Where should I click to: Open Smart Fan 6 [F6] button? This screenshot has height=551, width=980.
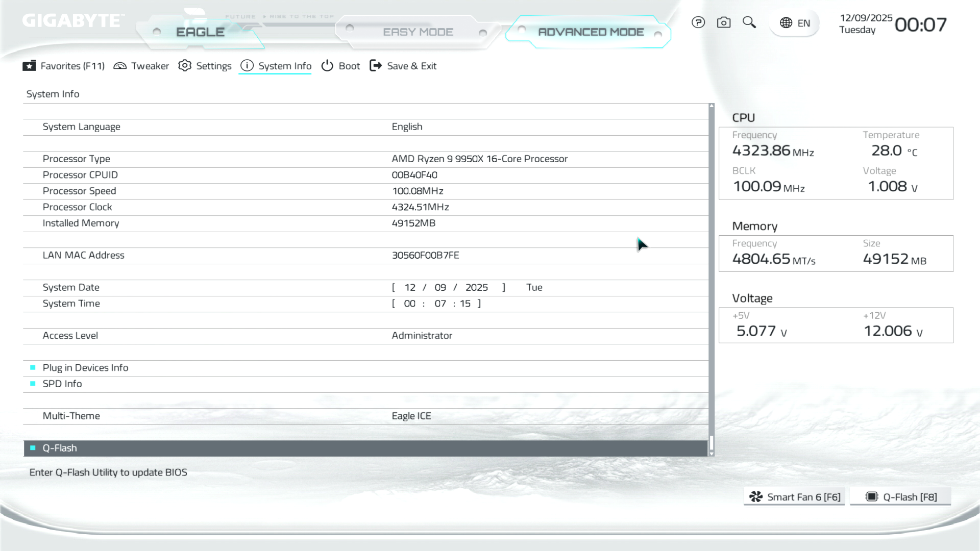[794, 497]
